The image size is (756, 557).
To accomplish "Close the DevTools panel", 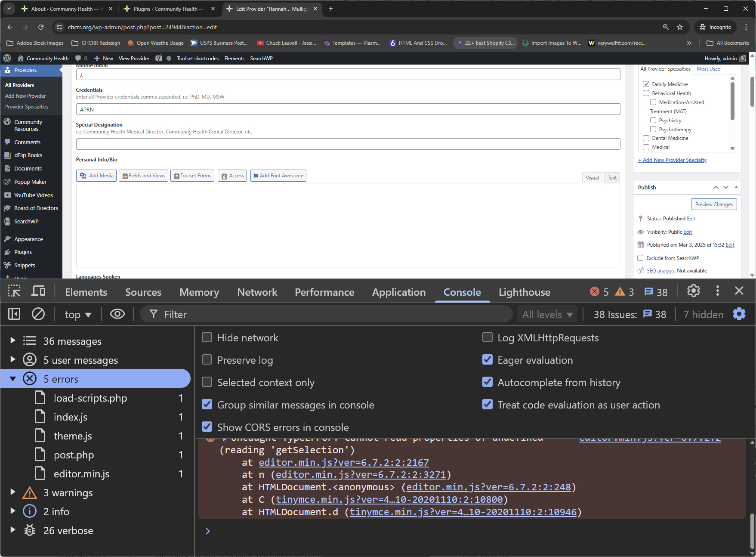I will (x=739, y=291).
